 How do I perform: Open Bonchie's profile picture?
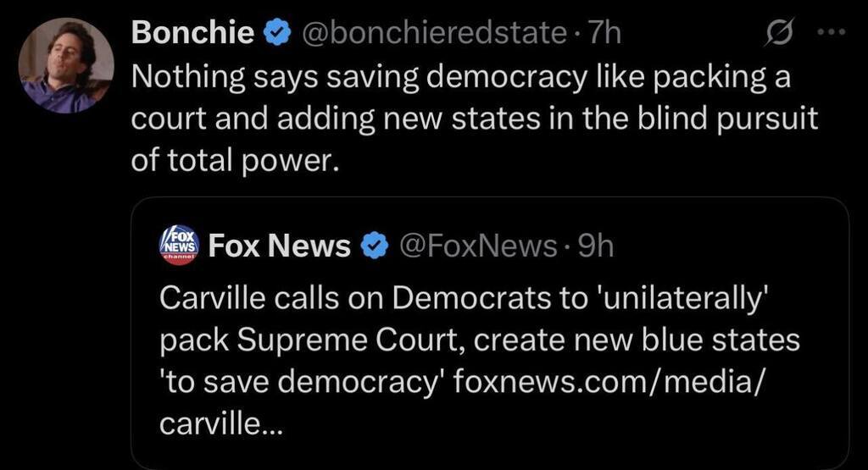pos(66,65)
